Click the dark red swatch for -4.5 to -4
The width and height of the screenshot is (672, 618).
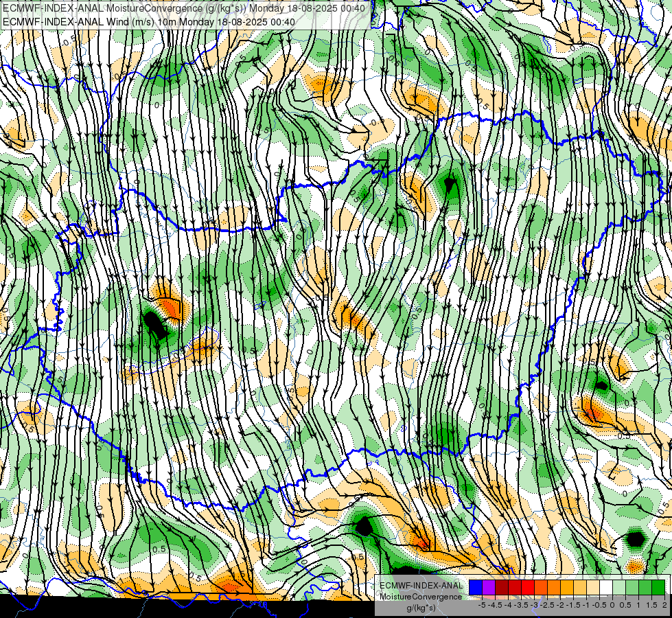(x=502, y=588)
